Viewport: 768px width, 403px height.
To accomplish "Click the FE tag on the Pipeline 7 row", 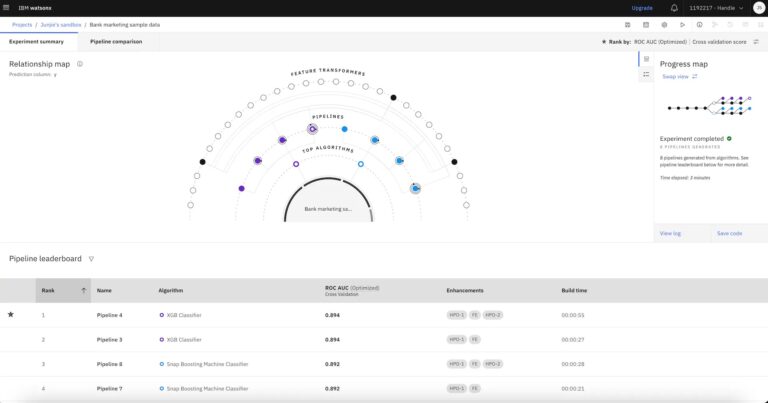I will 475,388.
